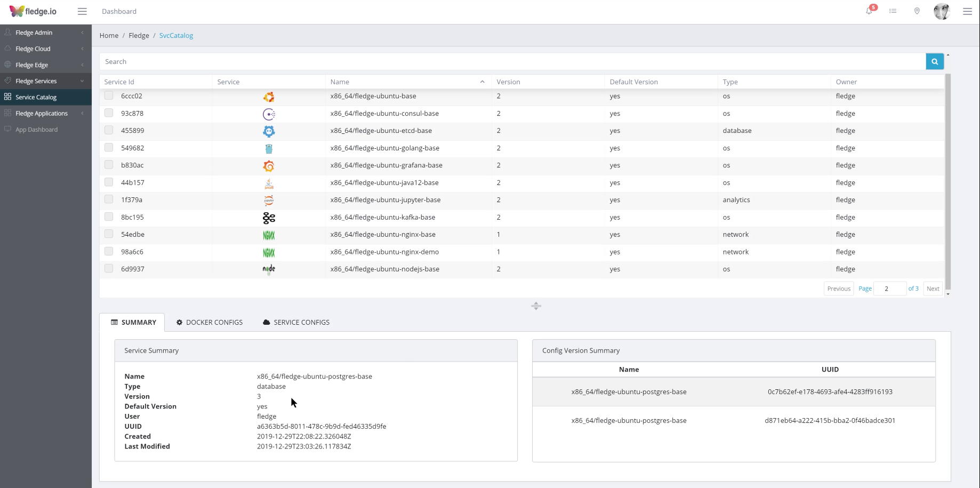Viewport: 980px width, 488px height.
Task: Click the NGINX icon for fledge-ubuntu-nginx-base
Action: click(x=269, y=235)
